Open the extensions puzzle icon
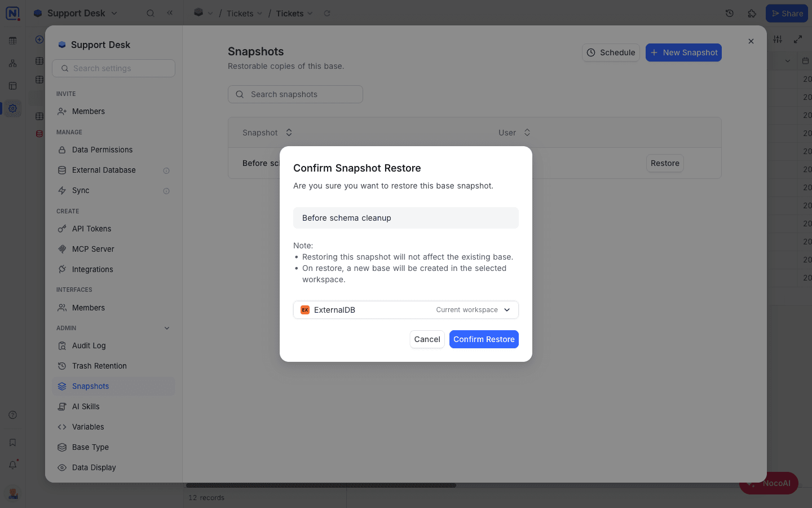812x508 pixels. click(752, 13)
